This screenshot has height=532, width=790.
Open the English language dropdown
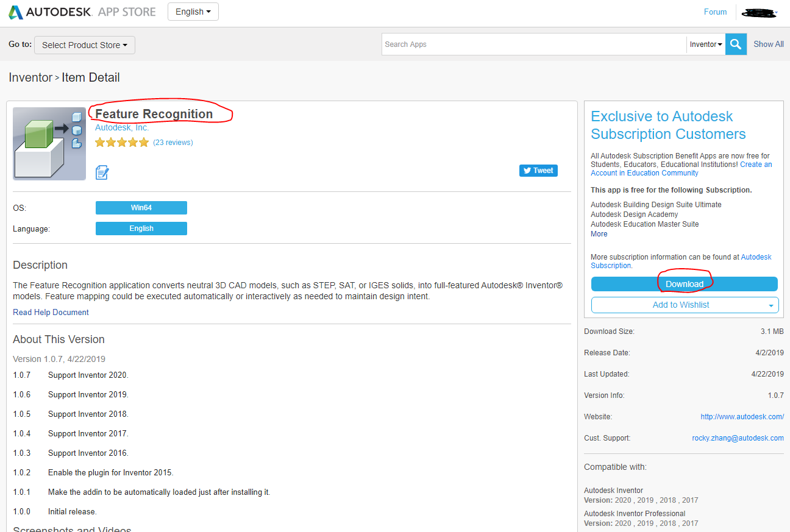193,11
